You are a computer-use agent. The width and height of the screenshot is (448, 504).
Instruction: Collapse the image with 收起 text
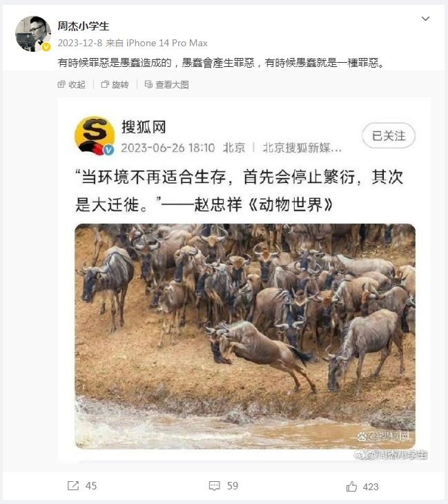[77, 85]
